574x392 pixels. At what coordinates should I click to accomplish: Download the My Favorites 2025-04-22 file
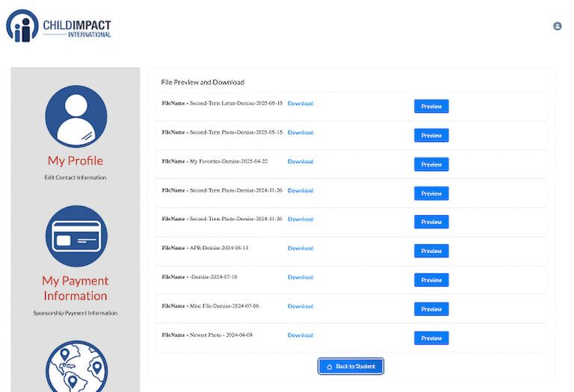pyautogui.click(x=300, y=161)
